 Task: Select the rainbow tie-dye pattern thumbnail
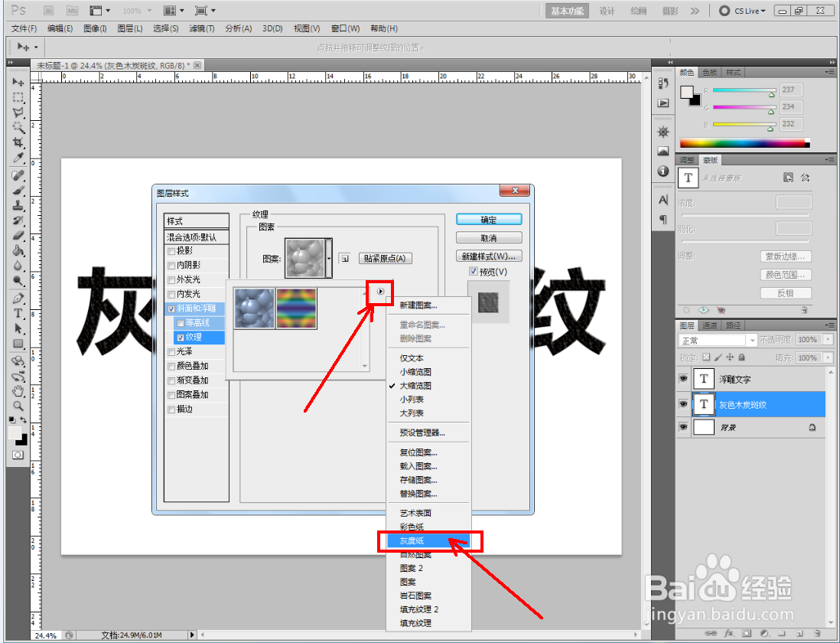296,308
